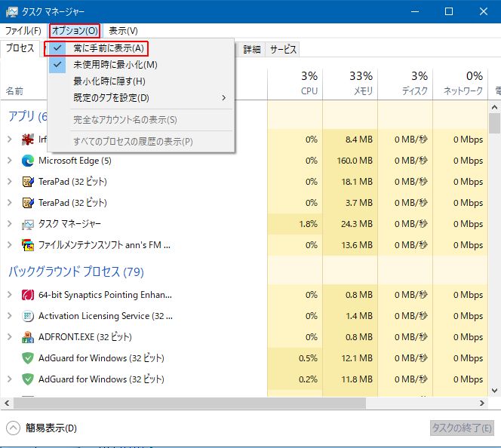The width and height of the screenshot is (501, 448).
Task: Open the 表示(V) menu
Action: click(x=123, y=31)
